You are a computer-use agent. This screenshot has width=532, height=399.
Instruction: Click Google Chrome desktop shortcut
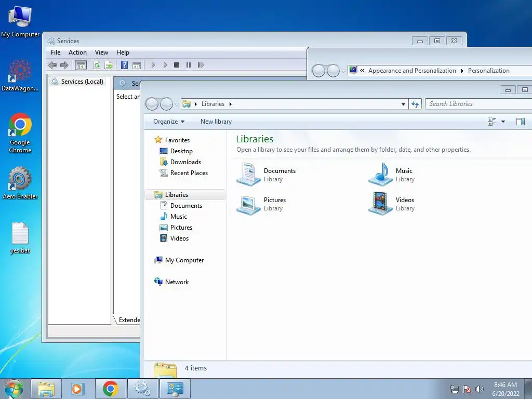(20, 133)
